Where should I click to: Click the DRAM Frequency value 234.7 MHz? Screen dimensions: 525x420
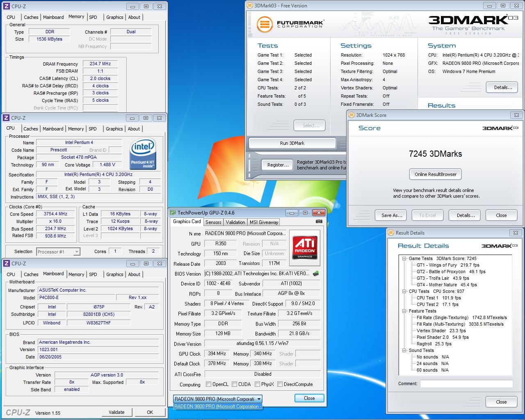click(100, 64)
